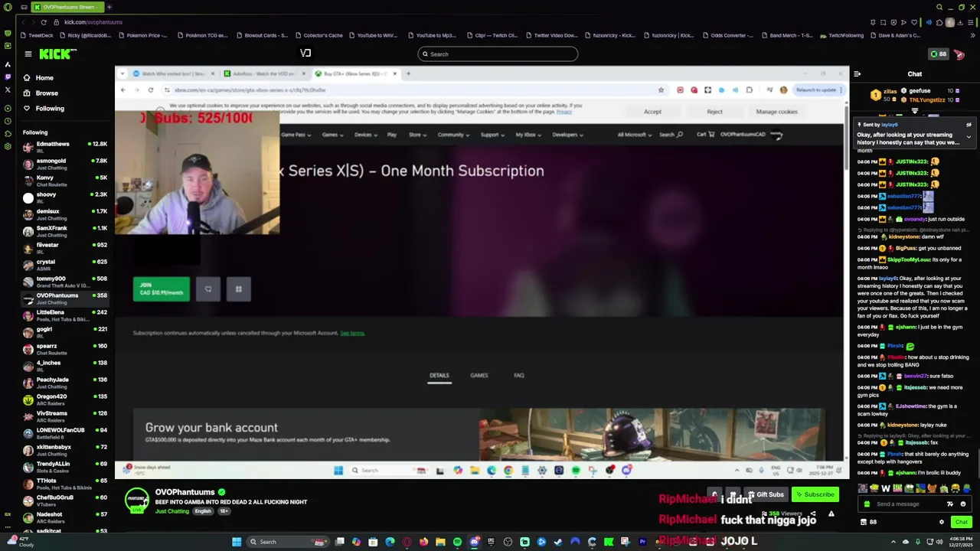Open the Blowout Cards bookmark

tap(263, 35)
